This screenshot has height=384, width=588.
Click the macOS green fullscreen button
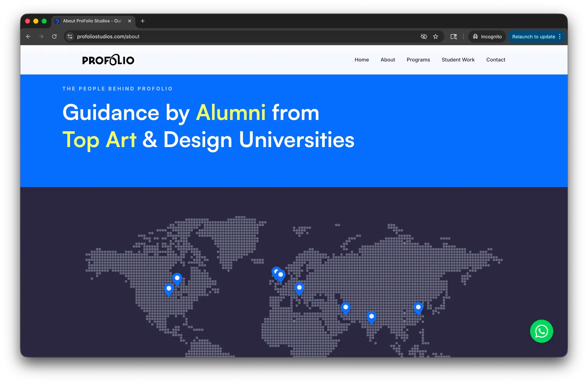44,21
